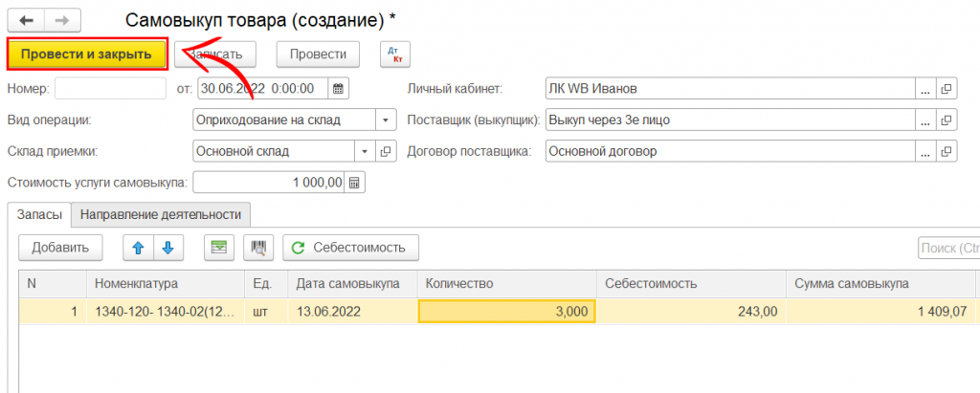Click Провести и закрыть button
Image resolution: width=980 pixels, height=393 pixels.
coord(87,55)
